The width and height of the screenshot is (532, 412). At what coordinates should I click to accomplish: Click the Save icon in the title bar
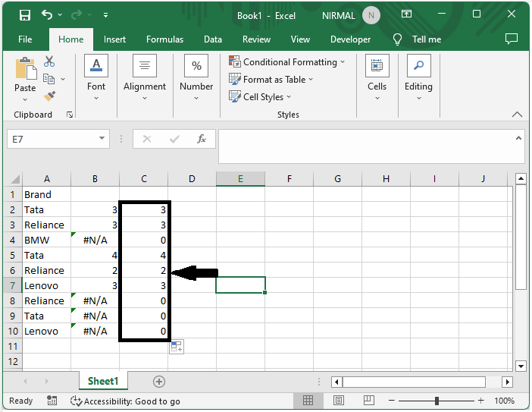[x=25, y=15]
